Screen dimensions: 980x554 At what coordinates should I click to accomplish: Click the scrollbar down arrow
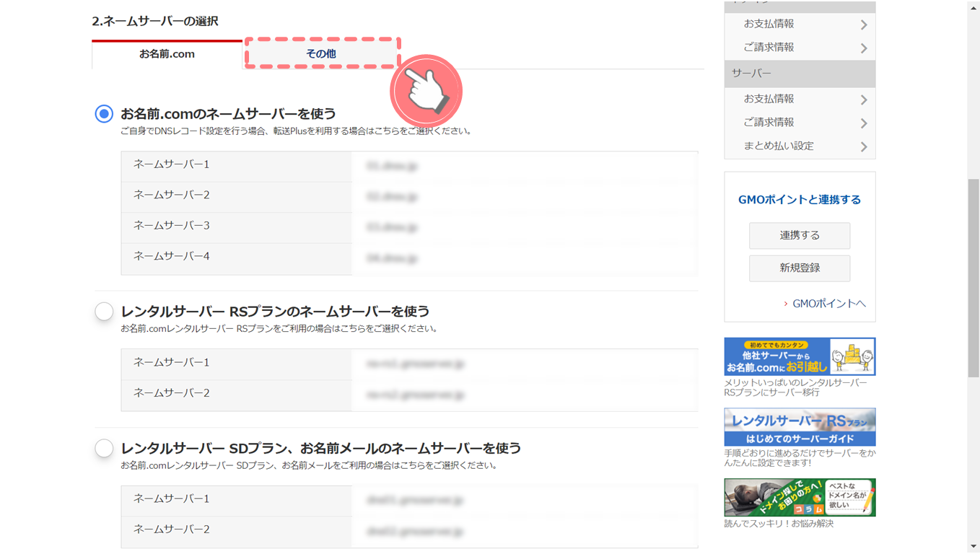click(x=974, y=547)
